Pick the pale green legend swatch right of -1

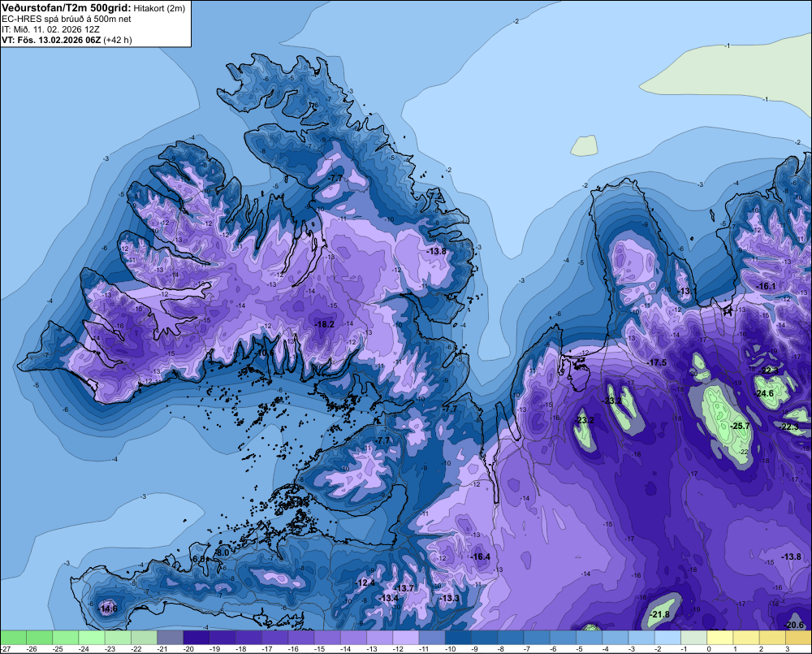693,638
